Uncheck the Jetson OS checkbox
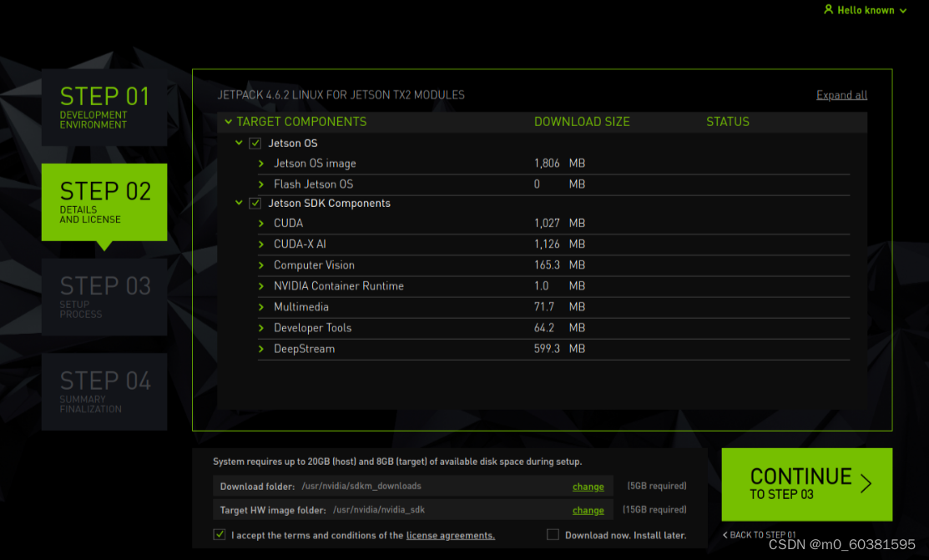The width and height of the screenshot is (929, 560). (x=255, y=144)
